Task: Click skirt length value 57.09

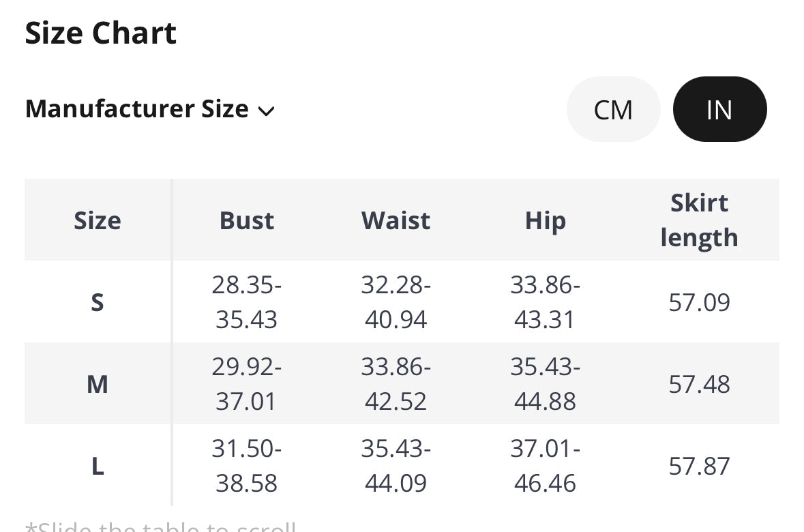Action: (x=700, y=302)
